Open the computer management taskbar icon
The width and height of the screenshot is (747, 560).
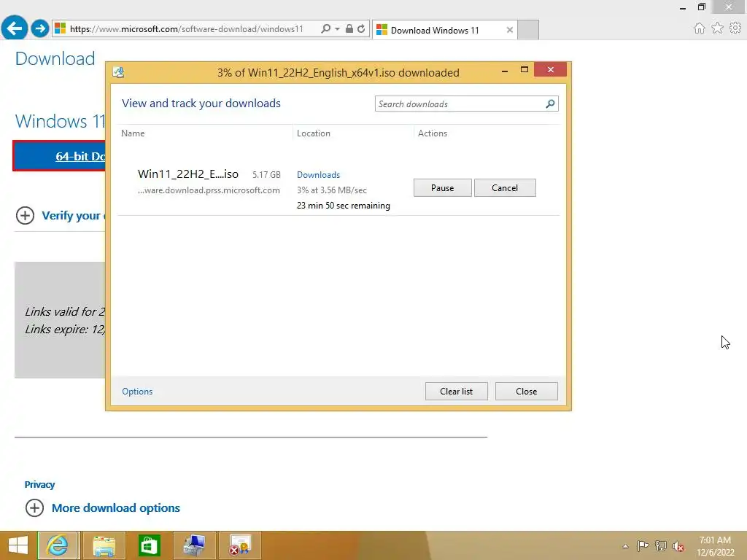coord(194,545)
